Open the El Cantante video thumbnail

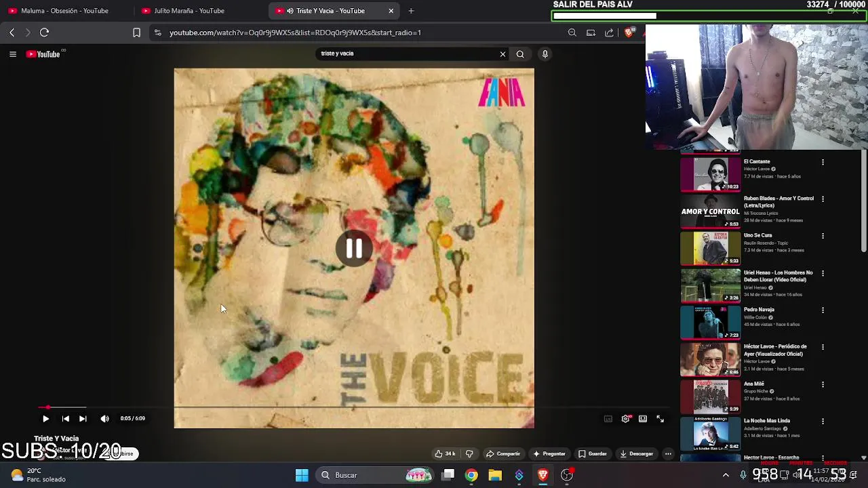coord(710,174)
